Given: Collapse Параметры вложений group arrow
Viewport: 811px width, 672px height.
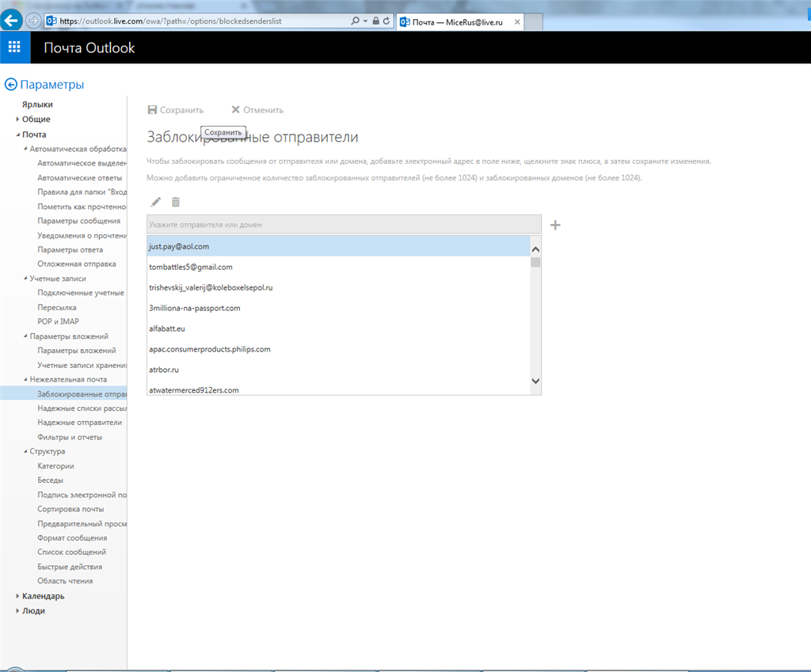Looking at the screenshot, I should [x=25, y=336].
